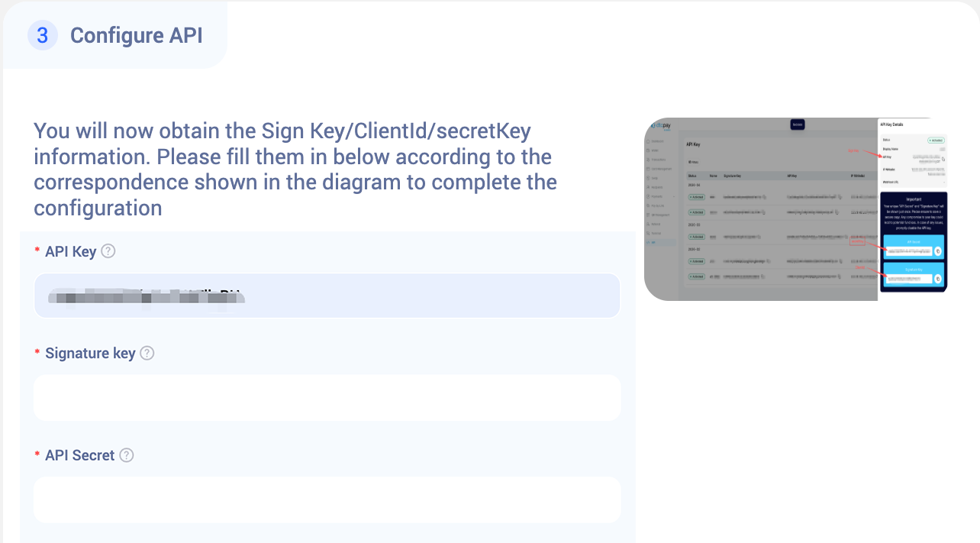
Task: Click the API Secret field label
Action: 79,455
